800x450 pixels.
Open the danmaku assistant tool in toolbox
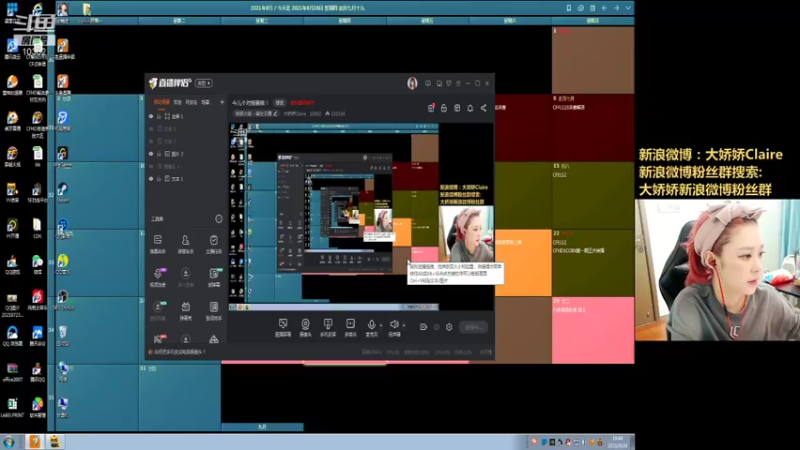pyautogui.click(x=158, y=243)
